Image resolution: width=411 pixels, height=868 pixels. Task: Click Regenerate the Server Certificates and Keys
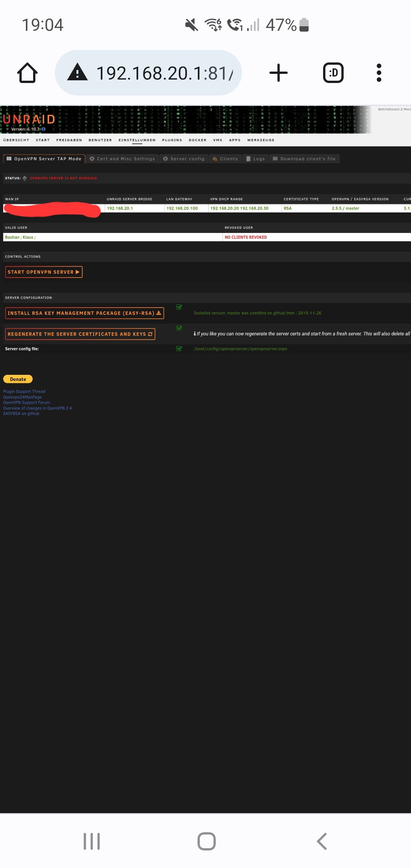click(x=80, y=334)
